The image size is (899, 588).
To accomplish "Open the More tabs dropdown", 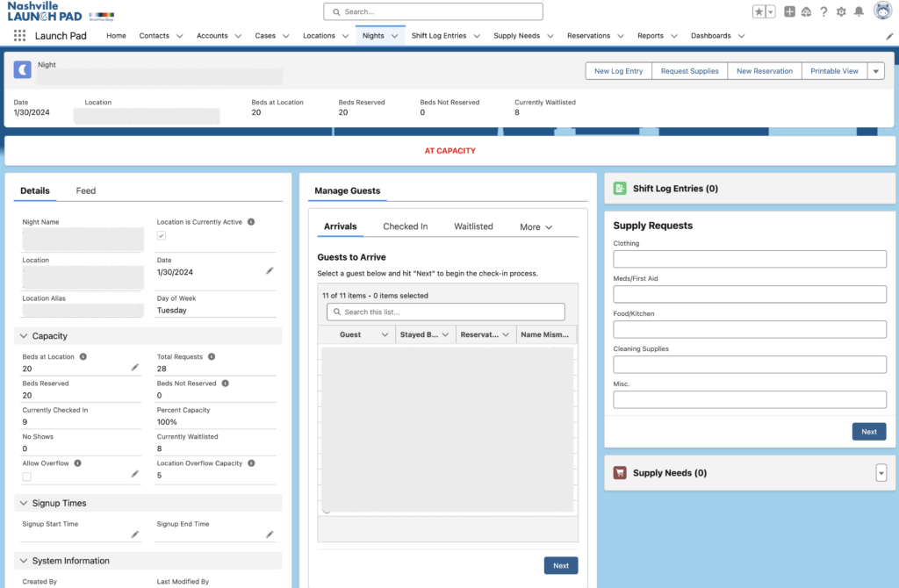I will (536, 227).
